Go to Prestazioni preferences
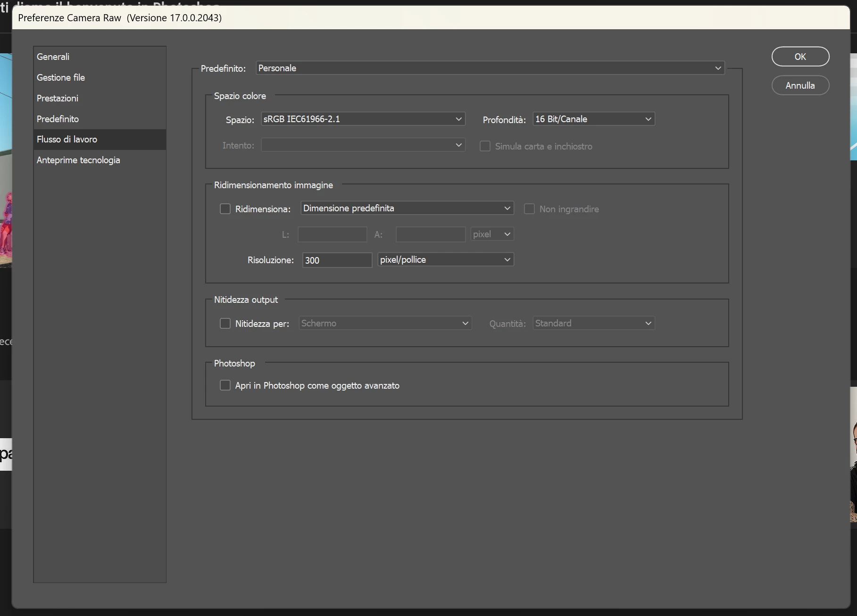This screenshot has width=857, height=616. pos(100,98)
